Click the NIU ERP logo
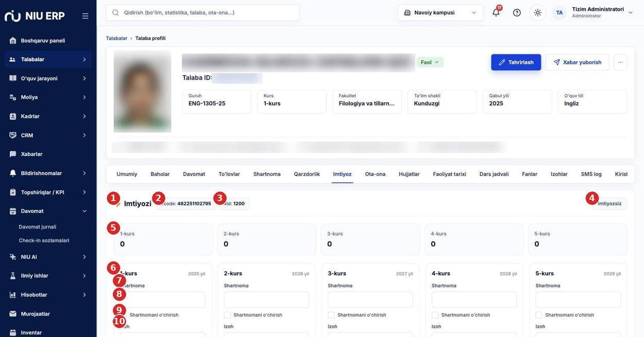 point(35,16)
